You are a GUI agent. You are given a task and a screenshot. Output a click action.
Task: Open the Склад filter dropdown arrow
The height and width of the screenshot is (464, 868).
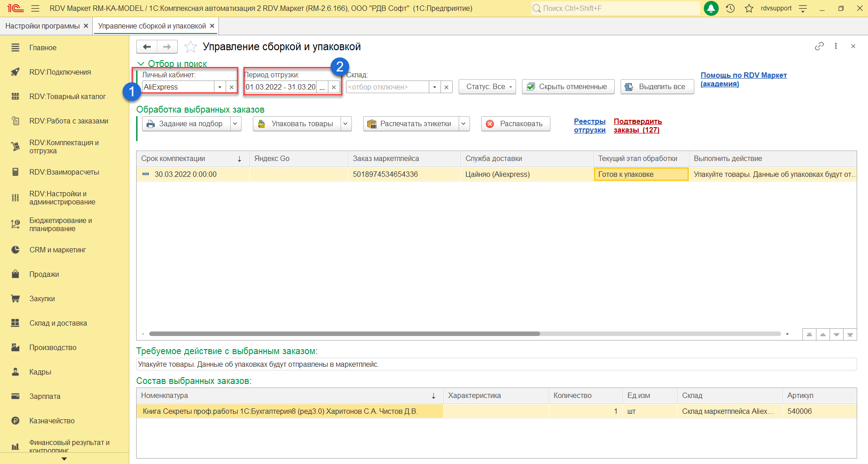435,87
